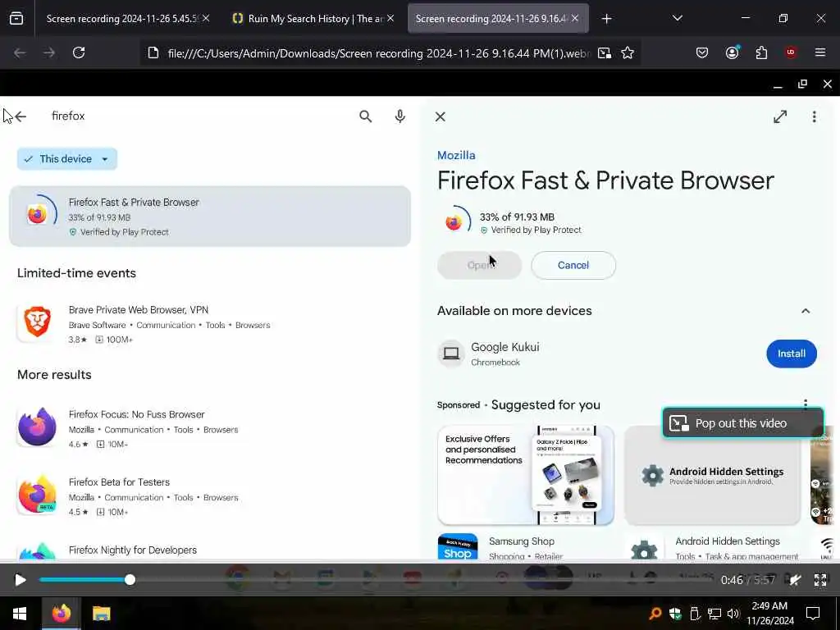Open the Firefox hamburger menu
Image resolution: width=840 pixels, height=630 pixels.
pos(820,52)
